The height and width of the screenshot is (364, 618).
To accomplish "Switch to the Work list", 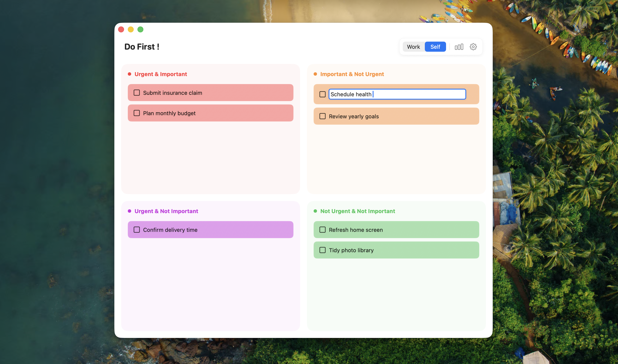I will [x=413, y=47].
